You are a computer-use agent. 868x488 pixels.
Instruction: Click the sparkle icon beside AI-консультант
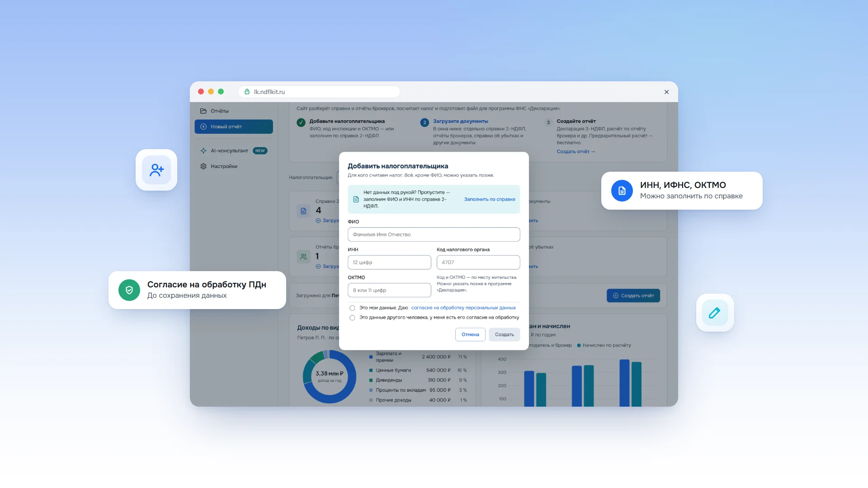click(x=203, y=151)
